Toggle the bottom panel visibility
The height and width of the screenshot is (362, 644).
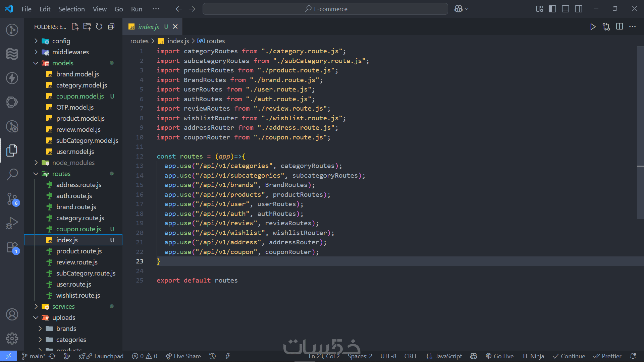coord(566,9)
